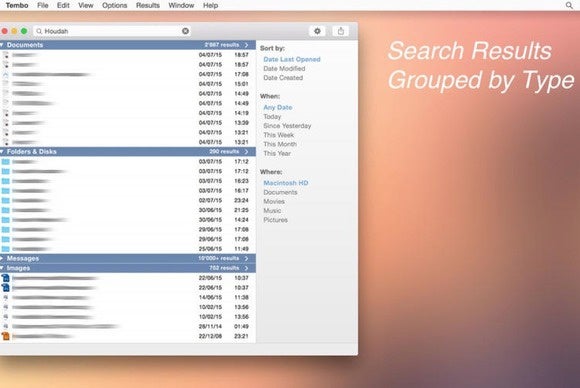Filter results to Today
580x388 pixels.
coord(272,117)
